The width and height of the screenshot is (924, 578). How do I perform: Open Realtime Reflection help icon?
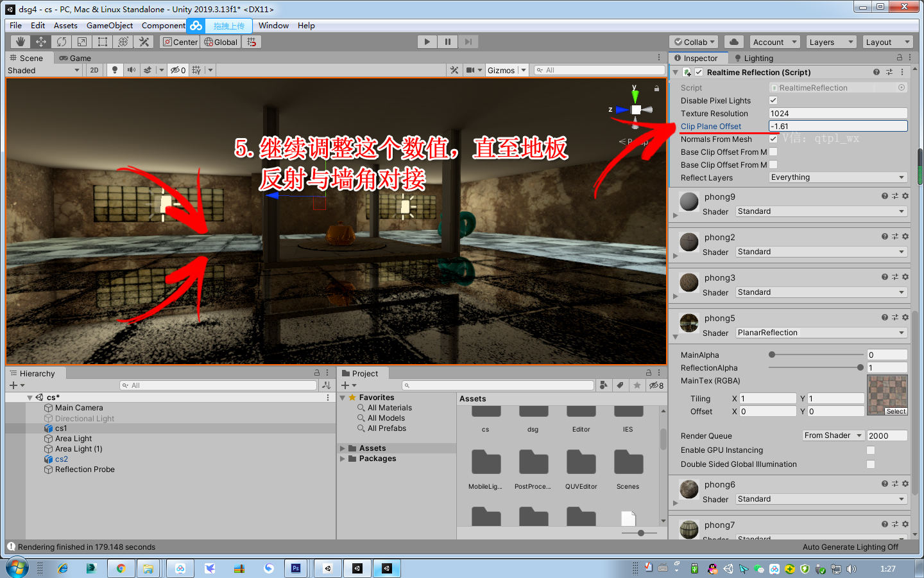click(877, 73)
